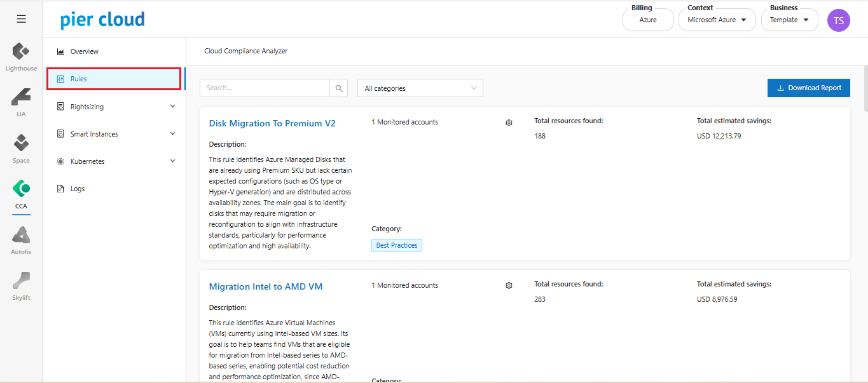Open the Space module icon
Image resolution: width=868 pixels, height=383 pixels.
21,144
